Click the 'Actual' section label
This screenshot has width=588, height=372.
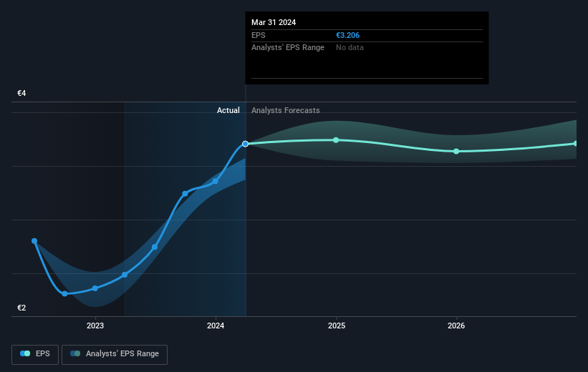click(x=228, y=110)
